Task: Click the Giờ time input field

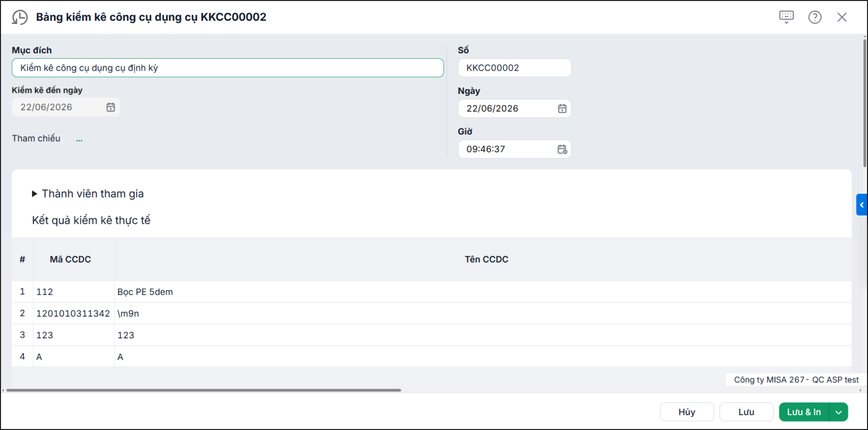Action: (x=507, y=149)
